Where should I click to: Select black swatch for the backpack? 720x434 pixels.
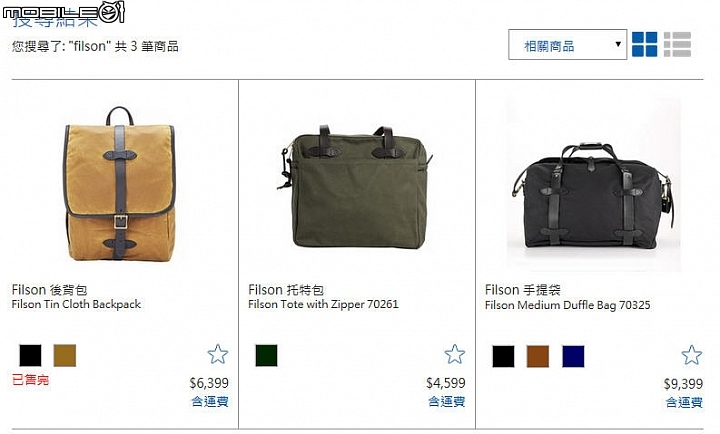pos(30,355)
